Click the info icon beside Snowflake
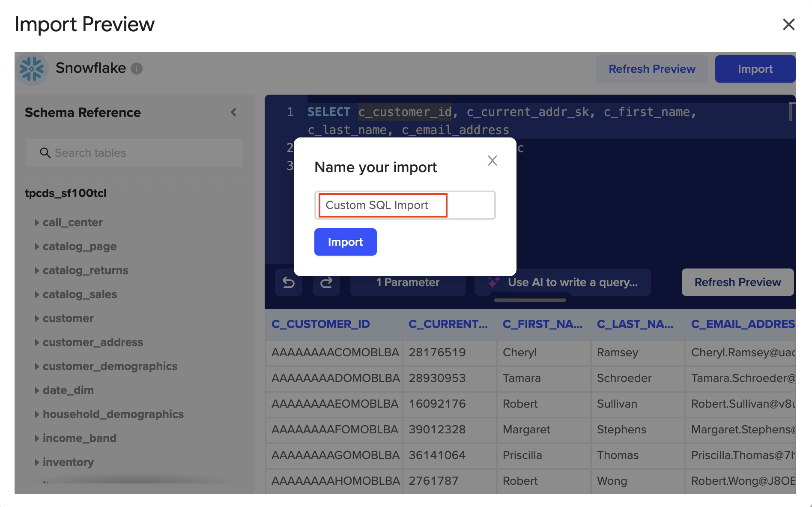812x507 pixels. [x=137, y=69]
